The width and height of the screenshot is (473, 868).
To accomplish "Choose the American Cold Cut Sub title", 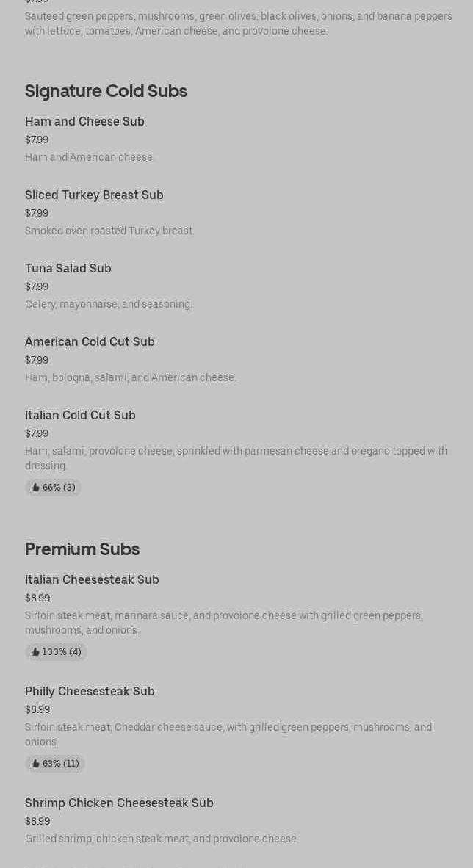I will (90, 341).
